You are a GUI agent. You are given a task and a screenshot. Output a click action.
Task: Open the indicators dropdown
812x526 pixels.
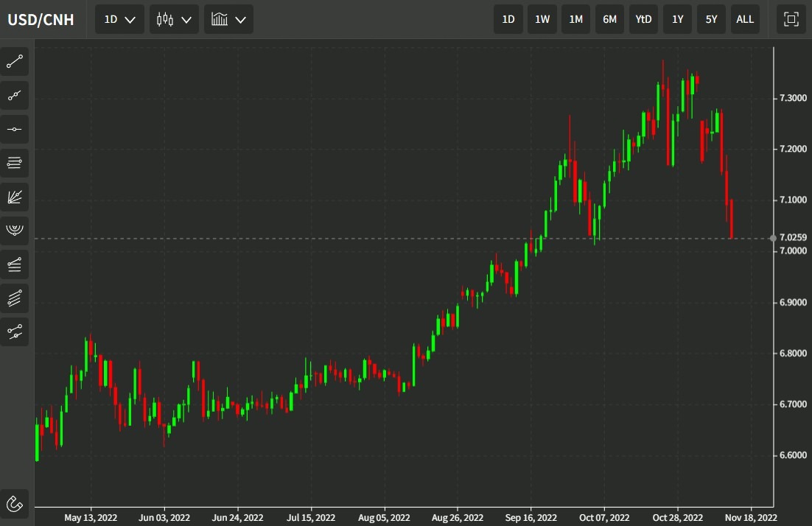coord(228,20)
